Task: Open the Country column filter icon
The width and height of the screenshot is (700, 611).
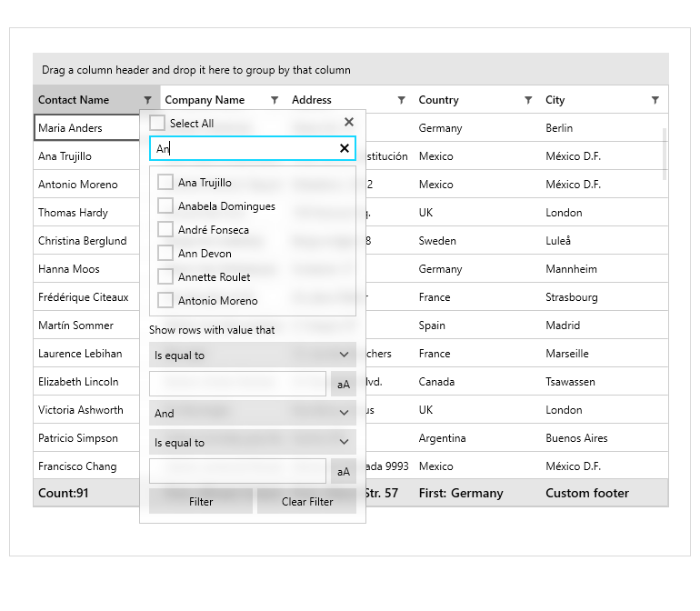Action: [528, 100]
